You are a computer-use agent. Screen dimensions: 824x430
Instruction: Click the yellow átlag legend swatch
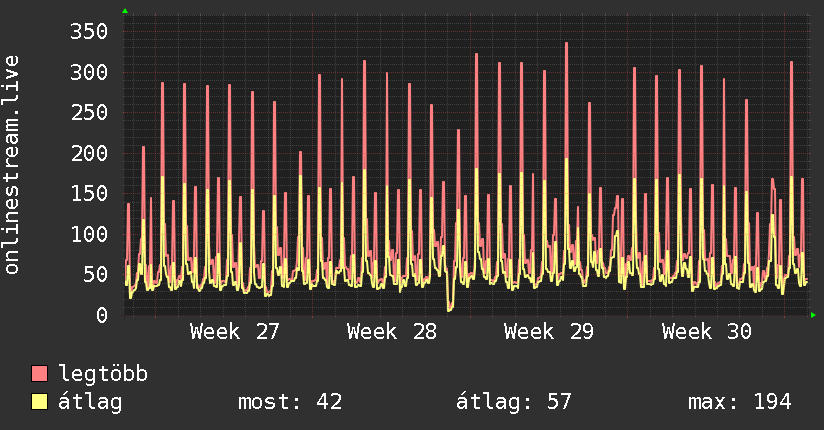(x=39, y=402)
